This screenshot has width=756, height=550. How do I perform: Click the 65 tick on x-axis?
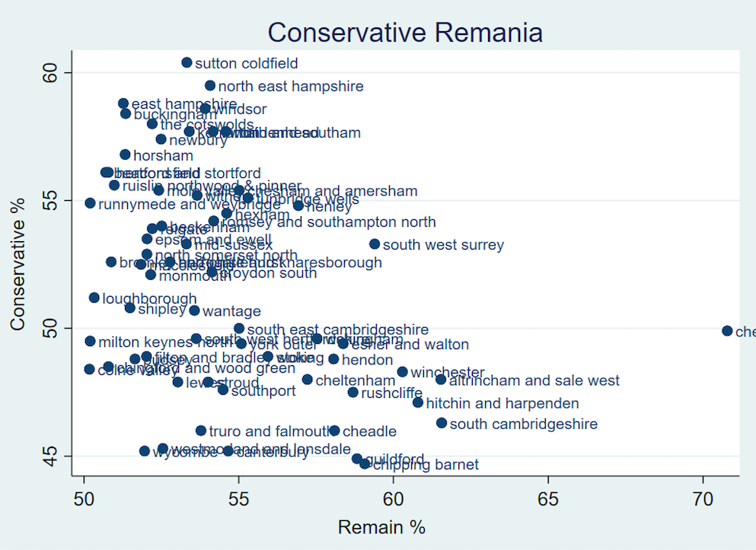[x=548, y=499]
